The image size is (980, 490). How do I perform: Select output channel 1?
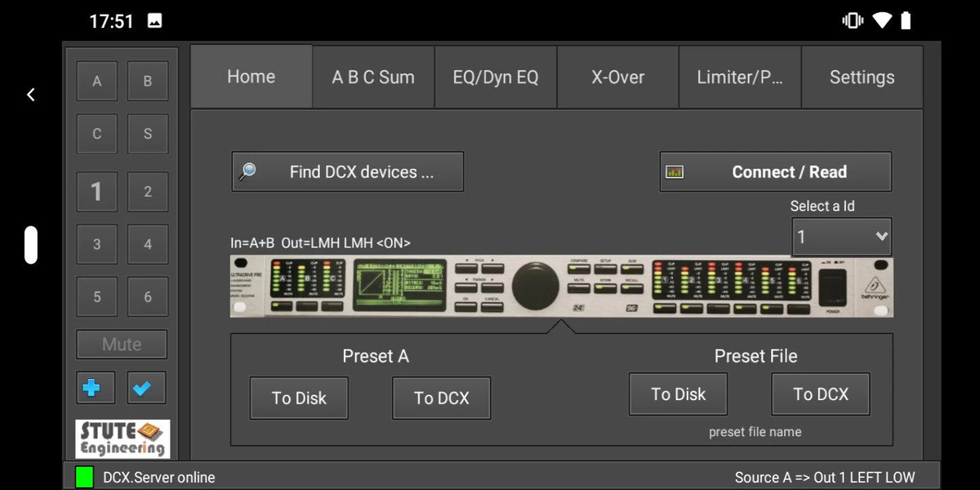(97, 192)
